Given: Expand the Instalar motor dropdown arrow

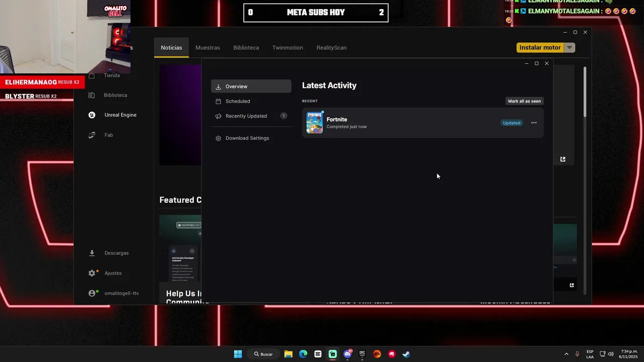Looking at the screenshot, I should [570, 47].
